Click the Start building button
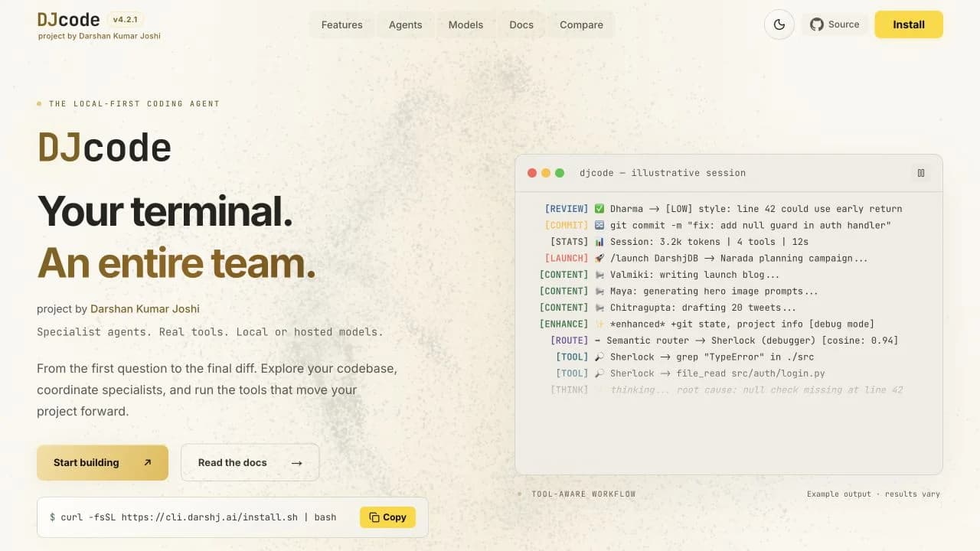This screenshot has width=980, height=551. coord(103,462)
